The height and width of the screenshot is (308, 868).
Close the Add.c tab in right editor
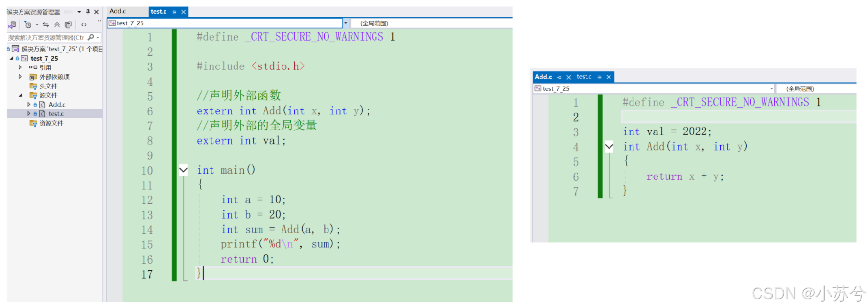click(x=569, y=77)
